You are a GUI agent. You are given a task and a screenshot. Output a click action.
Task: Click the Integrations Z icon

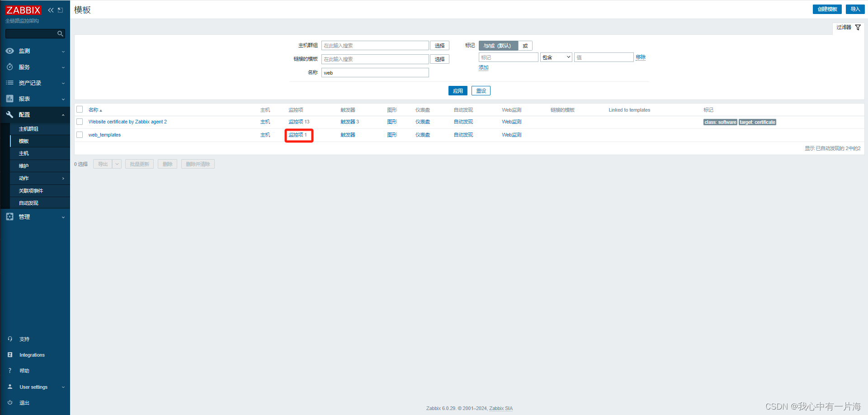(x=10, y=355)
